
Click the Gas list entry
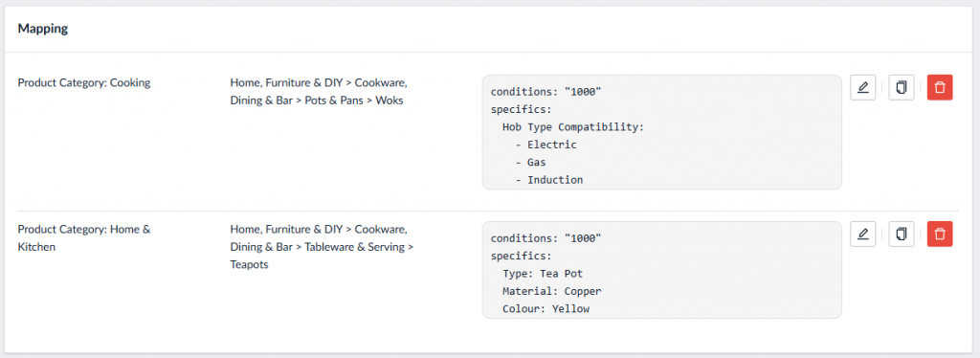coord(530,163)
